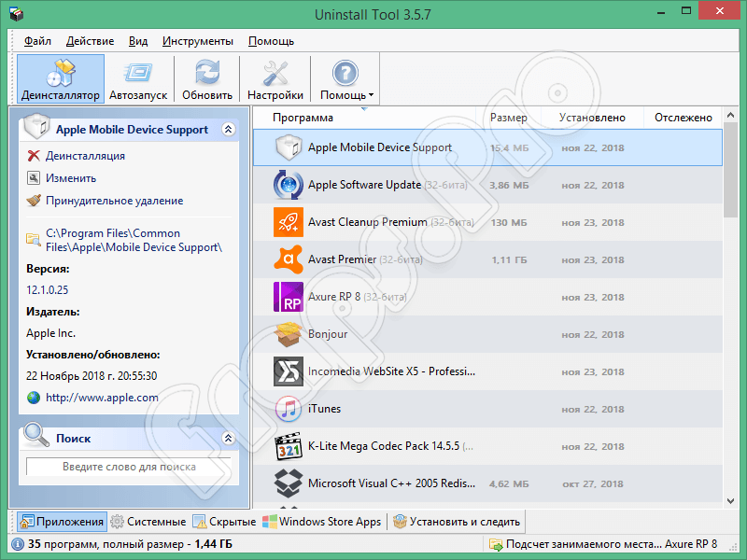Select Microsoft Visual C++ 2005 icon

tap(289, 483)
